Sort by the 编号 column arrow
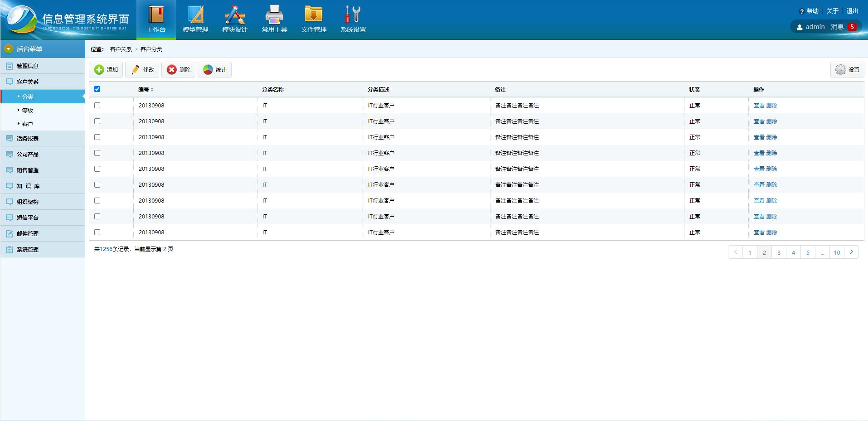This screenshot has width=868, height=421. pyautogui.click(x=152, y=90)
